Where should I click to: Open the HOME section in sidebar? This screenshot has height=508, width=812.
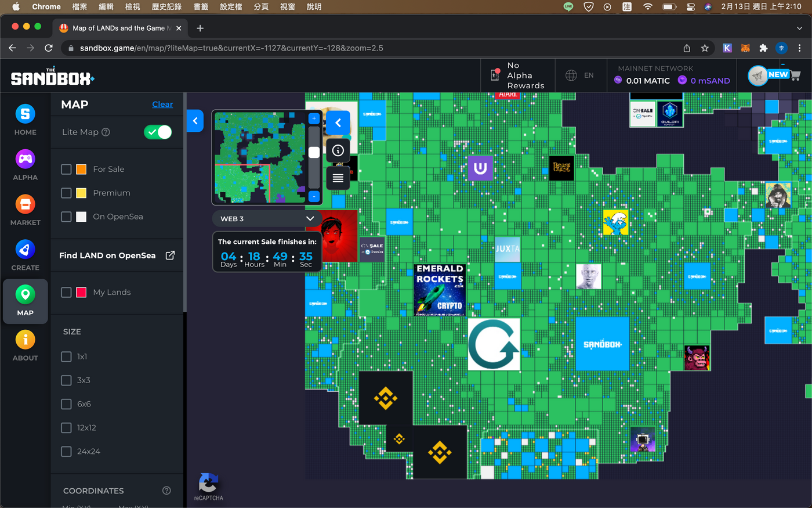[25, 120]
